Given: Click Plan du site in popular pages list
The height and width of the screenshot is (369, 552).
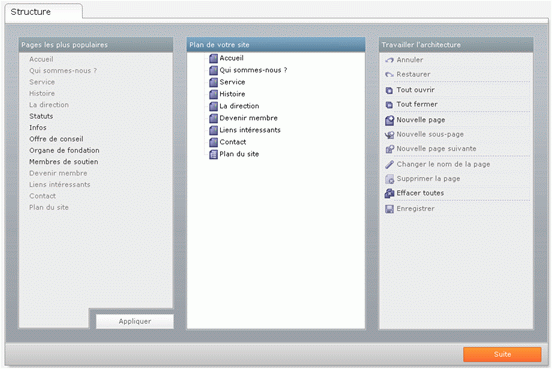Looking at the screenshot, I should [49, 207].
